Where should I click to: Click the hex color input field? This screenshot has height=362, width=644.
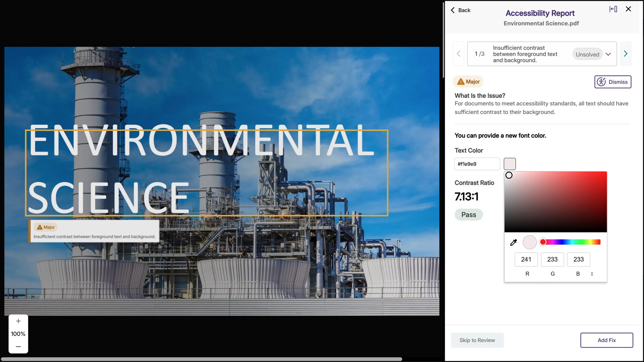click(x=477, y=164)
